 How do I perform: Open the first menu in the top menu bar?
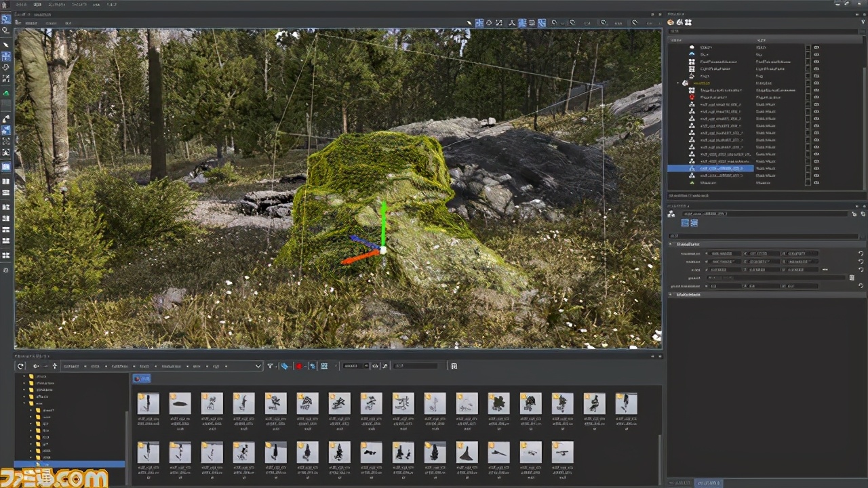click(x=22, y=4)
